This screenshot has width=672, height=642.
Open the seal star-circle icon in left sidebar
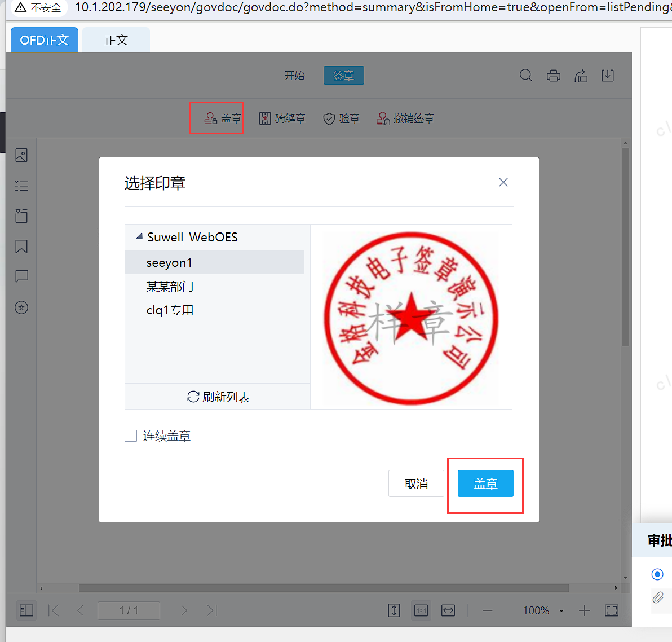(x=21, y=307)
